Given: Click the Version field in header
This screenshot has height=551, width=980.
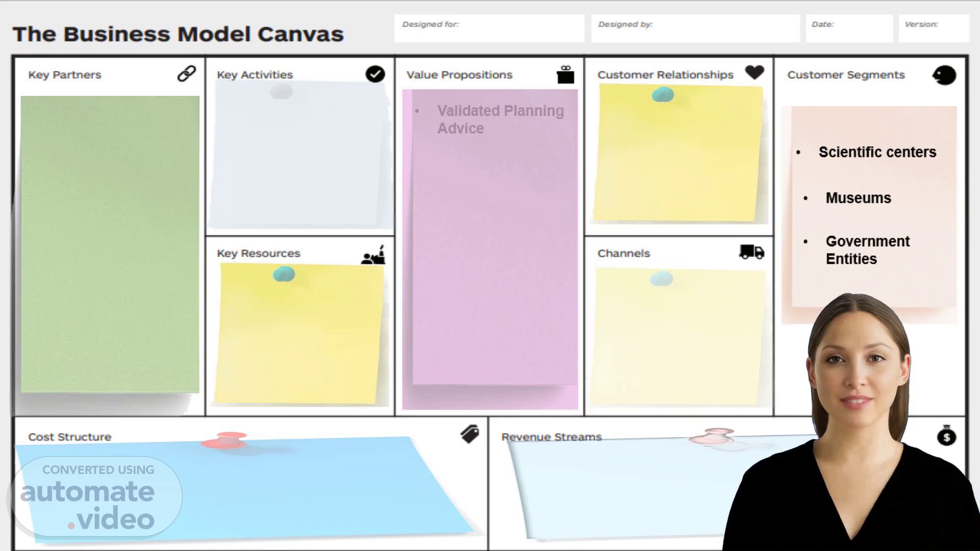Looking at the screenshot, I should 934,28.
